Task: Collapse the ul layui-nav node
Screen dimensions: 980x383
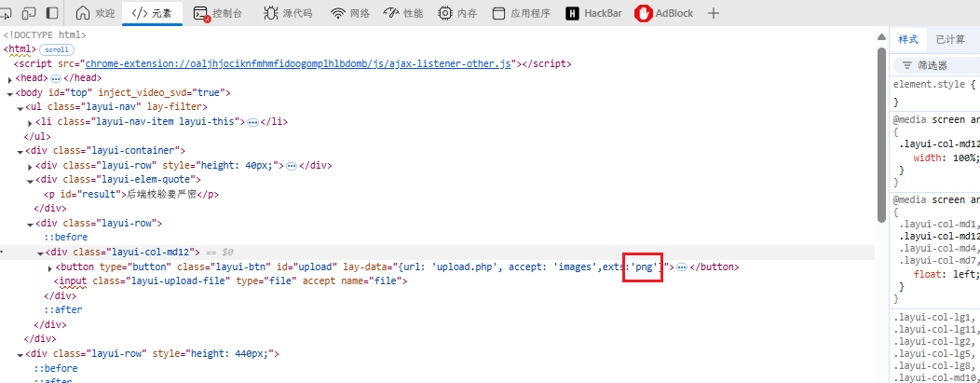Action: (20, 108)
